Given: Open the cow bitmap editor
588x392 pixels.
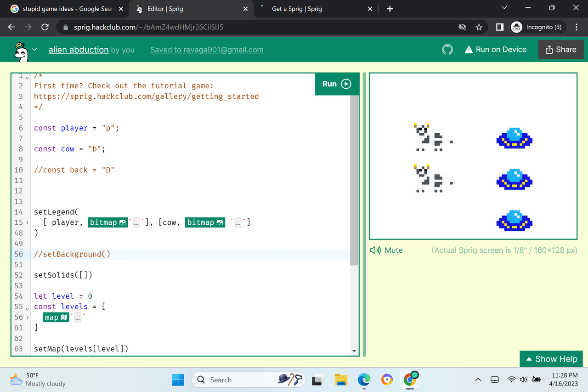Looking at the screenshot, I should [205, 222].
